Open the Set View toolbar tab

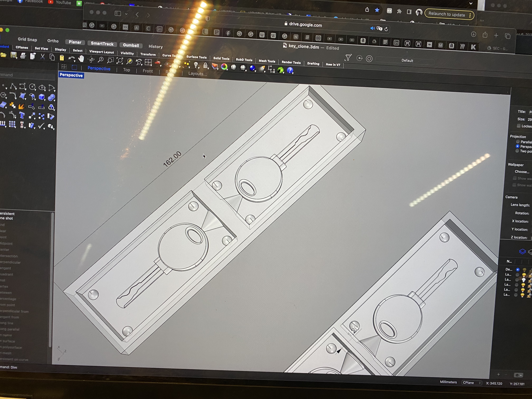pyautogui.click(x=41, y=48)
